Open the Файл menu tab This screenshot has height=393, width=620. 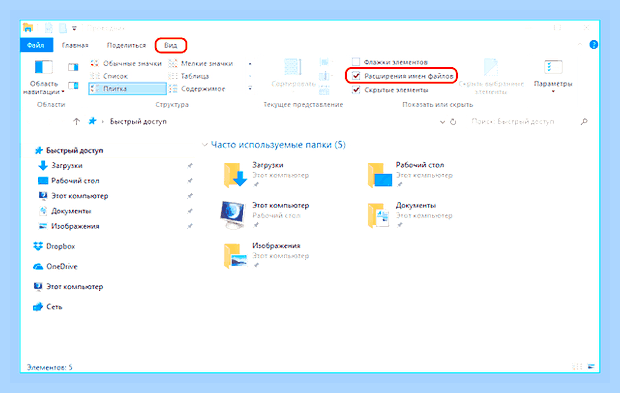36,45
